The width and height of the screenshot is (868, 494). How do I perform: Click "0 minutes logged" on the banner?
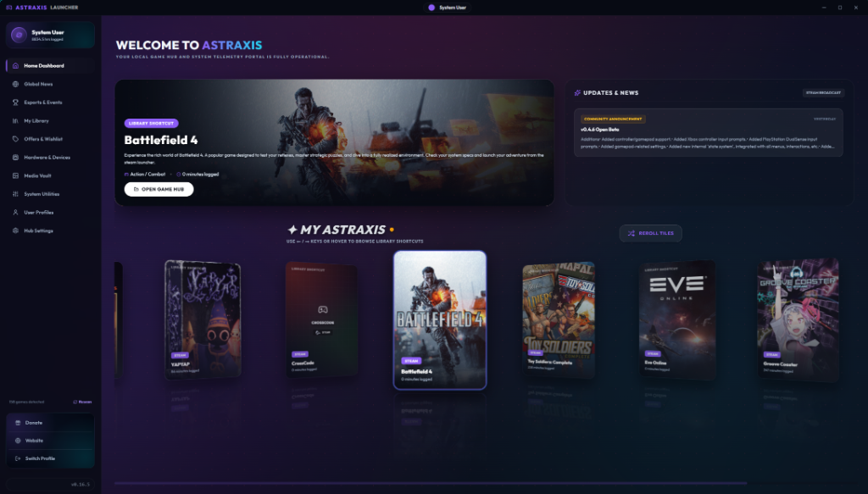[x=198, y=175]
